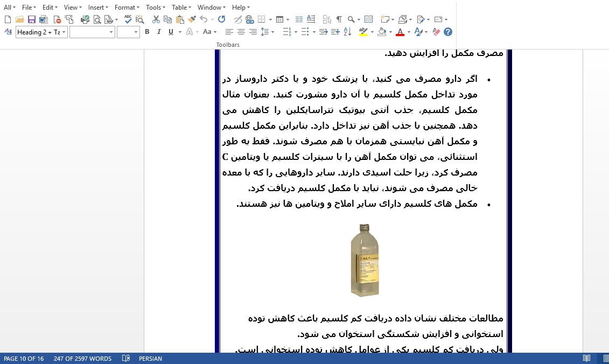The width and height of the screenshot is (609, 364).
Task: Toggle Italic formatting
Action: coord(159,32)
